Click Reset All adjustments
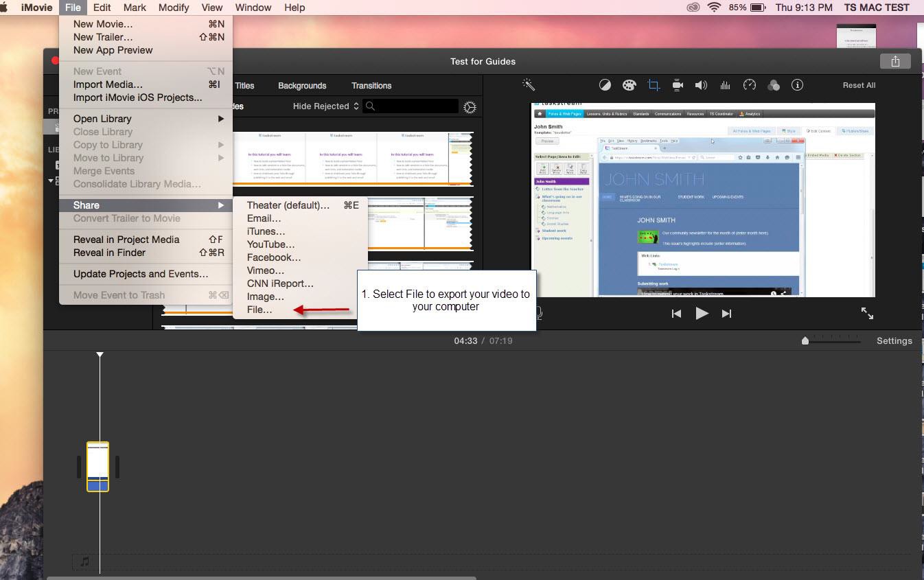Viewport: 924px width, 580px height. [859, 85]
